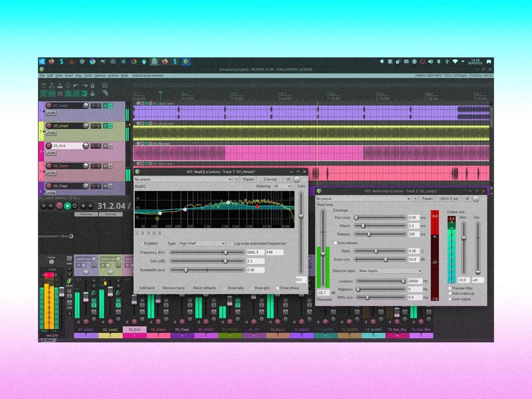Check Auto release in ReaComp
Image resolution: width=532 pixels, height=399 pixels.
click(x=335, y=243)
